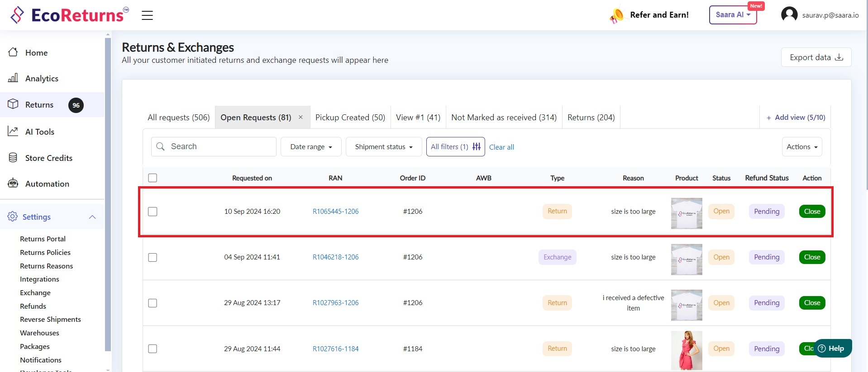Open the Actions dropdown
This screenshot has height=372, width=868.
[801, 147]
